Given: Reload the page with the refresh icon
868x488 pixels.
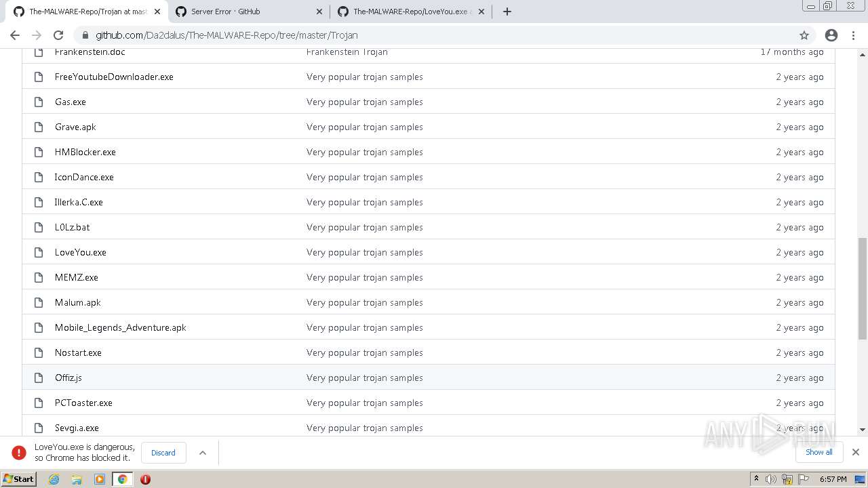Looking at the screenshot, I should coord(58,35).
